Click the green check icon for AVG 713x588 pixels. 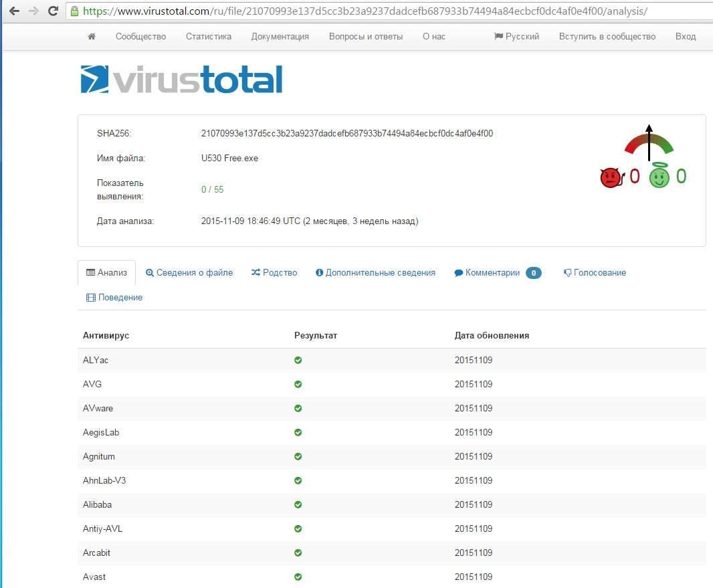pos(298,384)
